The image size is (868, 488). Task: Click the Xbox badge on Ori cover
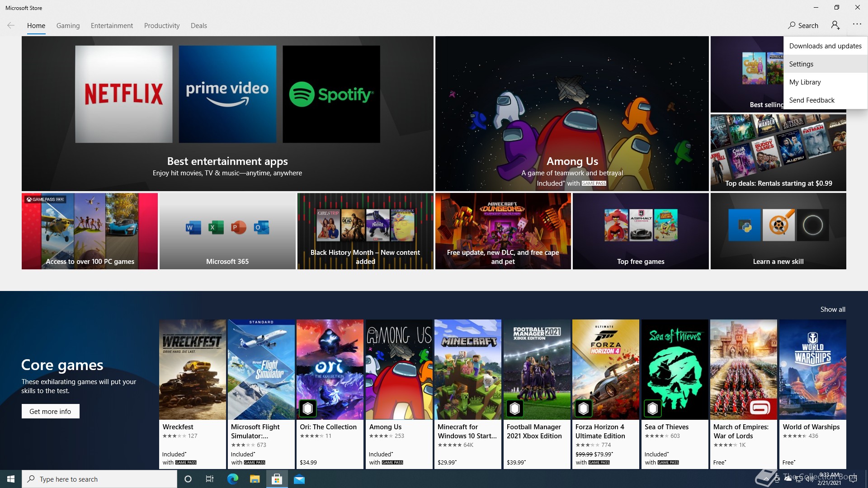tap(308, 408)
